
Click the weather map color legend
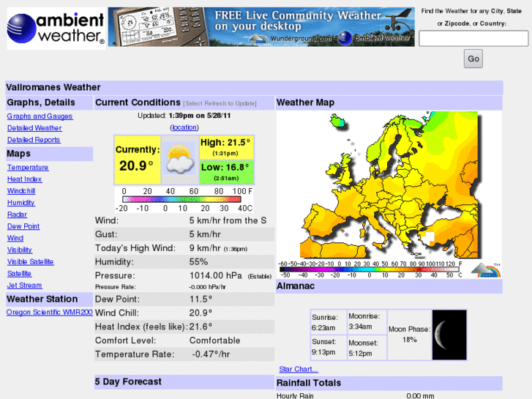point(370,269)
